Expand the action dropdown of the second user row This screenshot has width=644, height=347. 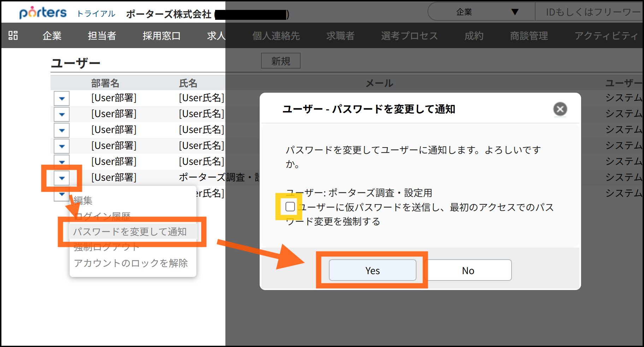point(62,114)
